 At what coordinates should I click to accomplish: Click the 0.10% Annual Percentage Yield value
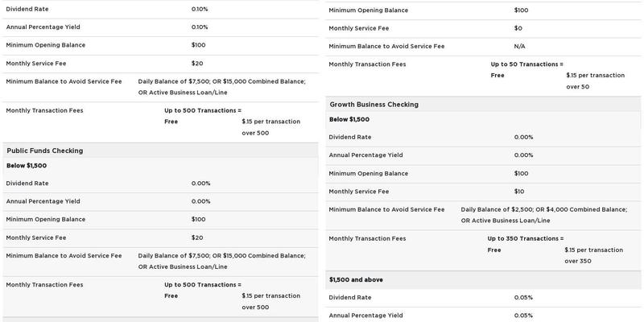tap(199, 27)
